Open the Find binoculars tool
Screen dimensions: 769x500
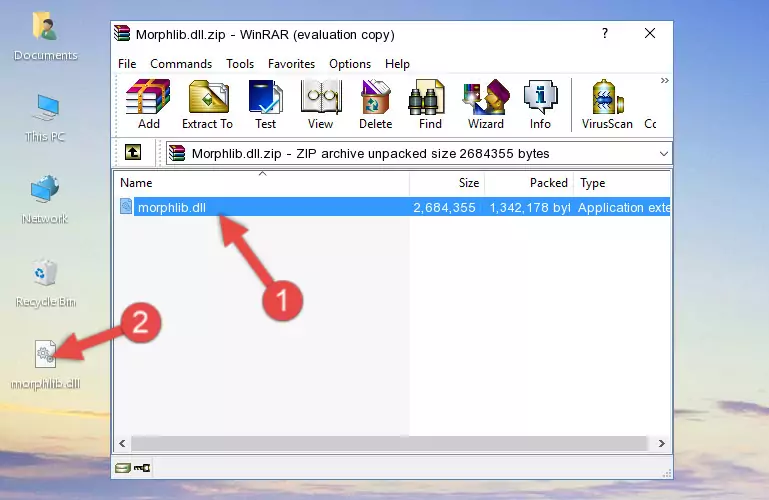430,104
